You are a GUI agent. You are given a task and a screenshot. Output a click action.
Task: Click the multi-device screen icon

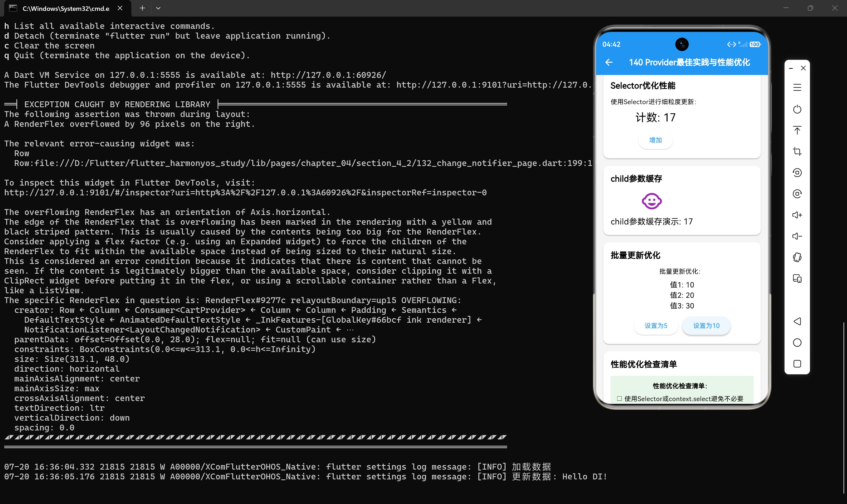point(797,278)
